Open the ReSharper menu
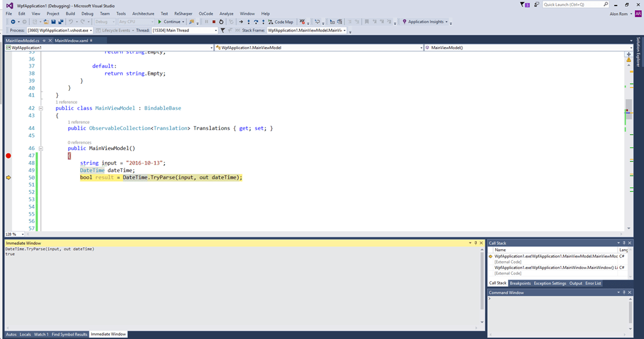Viewport: 644px width, 339px height. point(183,13)
